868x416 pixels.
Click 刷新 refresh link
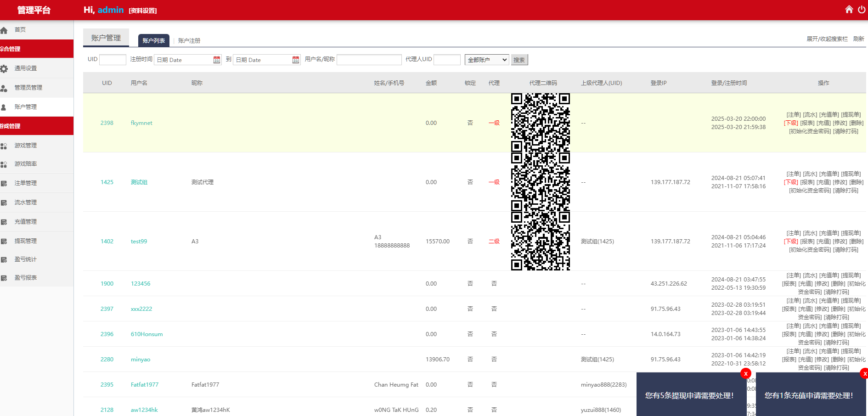point(858,39)
